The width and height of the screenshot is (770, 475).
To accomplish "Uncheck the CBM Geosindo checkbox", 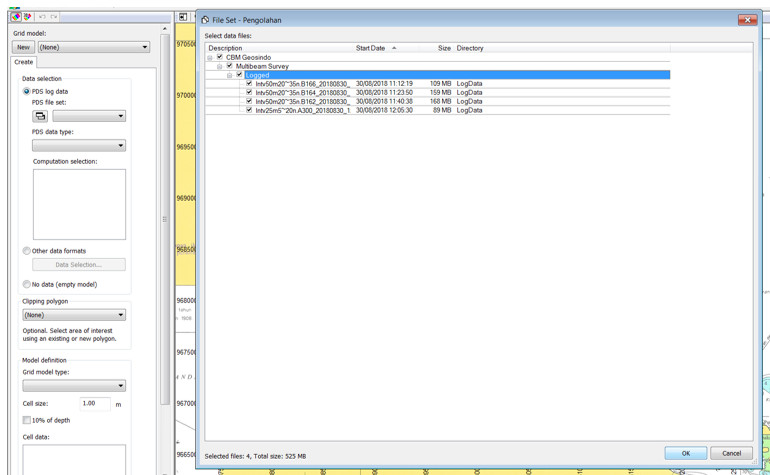I will [x=220, y=57].
